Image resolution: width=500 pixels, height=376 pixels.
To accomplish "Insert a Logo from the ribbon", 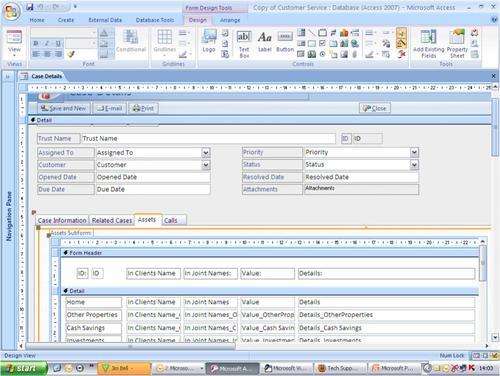I will coord(209,41).
